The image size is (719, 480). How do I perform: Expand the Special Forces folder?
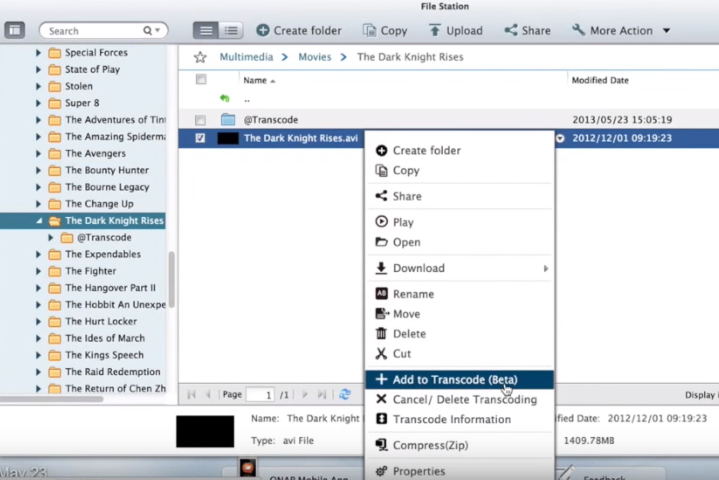coord(39,53)
